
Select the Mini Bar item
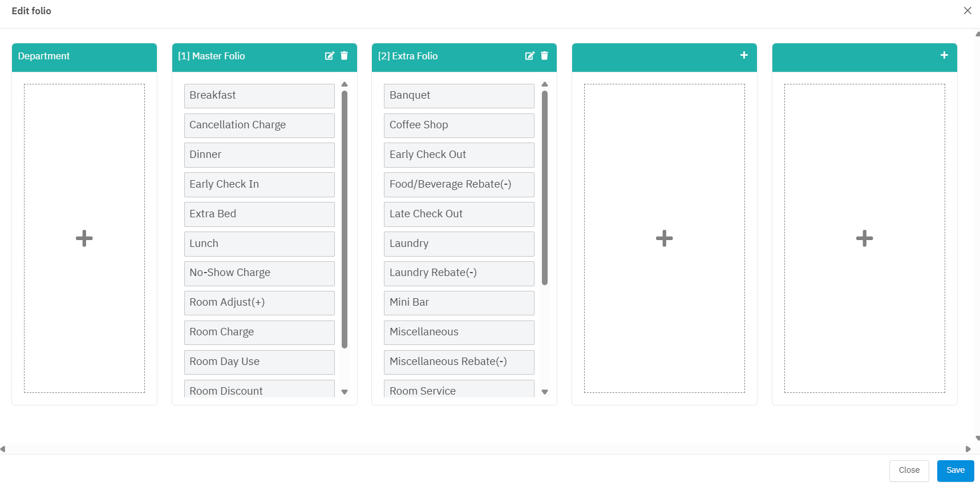click(x=459, y=303)
